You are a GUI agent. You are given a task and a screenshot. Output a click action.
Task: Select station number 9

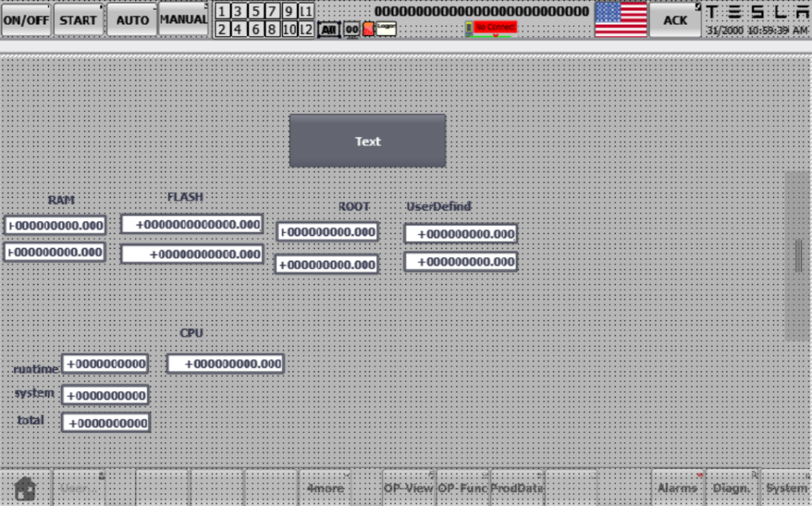click(289, 11)
